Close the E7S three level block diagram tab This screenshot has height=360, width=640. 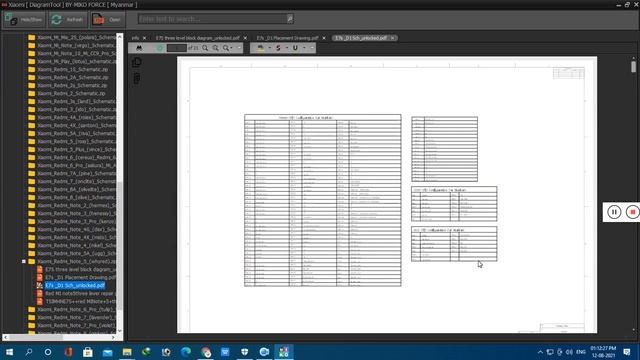tap(245, 38)
